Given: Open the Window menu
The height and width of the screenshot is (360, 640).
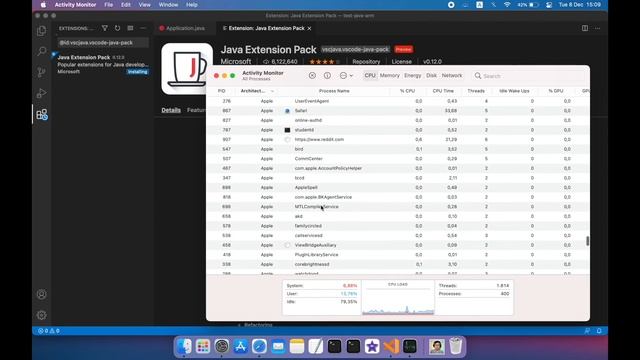Looking at the screenshot, I should pos(168,5).
